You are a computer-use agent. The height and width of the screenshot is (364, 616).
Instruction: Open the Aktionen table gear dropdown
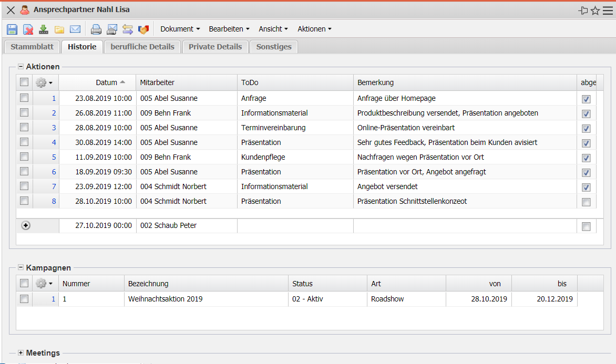coord(44,82)
